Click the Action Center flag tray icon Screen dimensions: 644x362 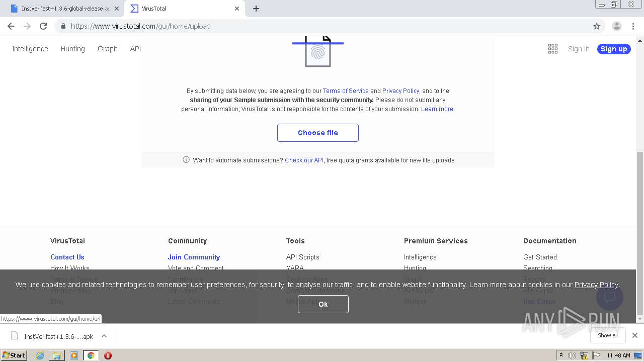pyautogui.click(x=596, y=355)
